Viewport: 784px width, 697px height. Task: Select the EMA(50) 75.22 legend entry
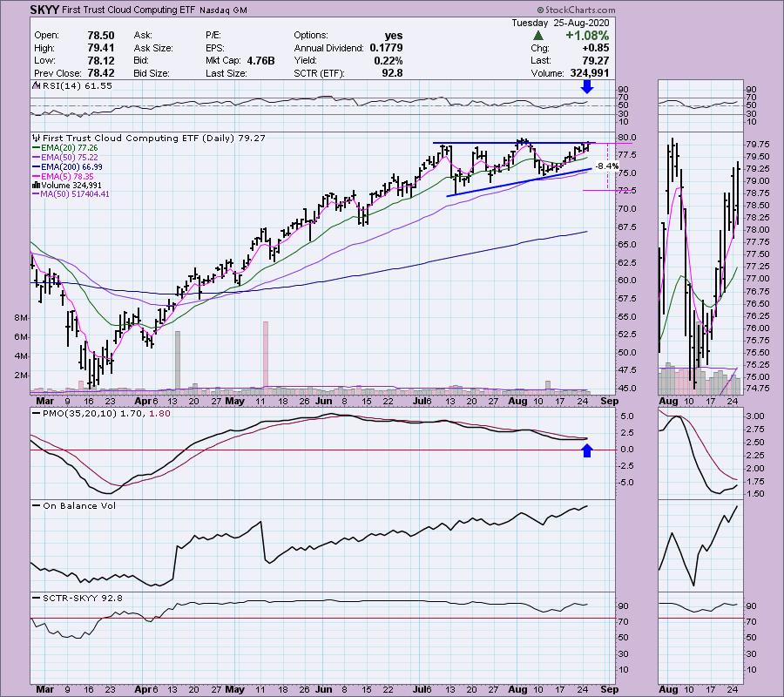(x=65, y=158)
